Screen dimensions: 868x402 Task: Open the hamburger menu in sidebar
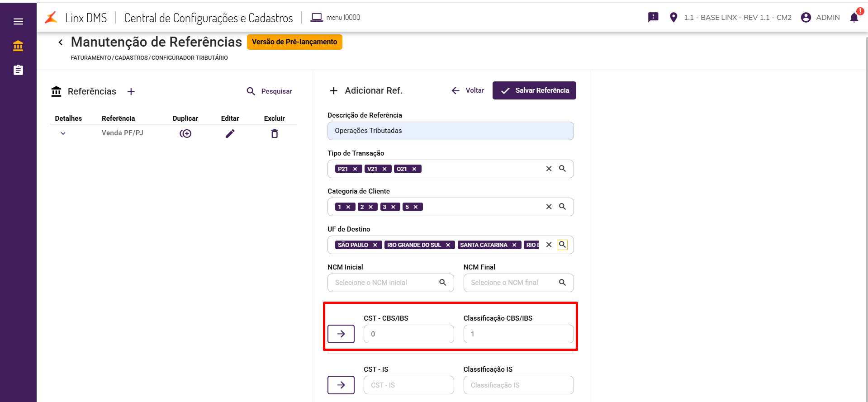pyautogui.click(x=18, y=21)
